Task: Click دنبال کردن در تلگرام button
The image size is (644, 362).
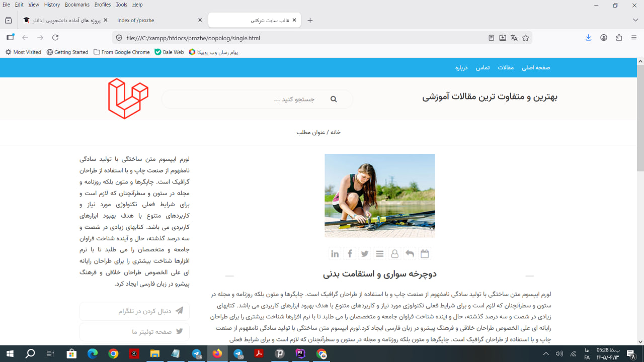Action: pyautogui.click(x=134, y=311)
